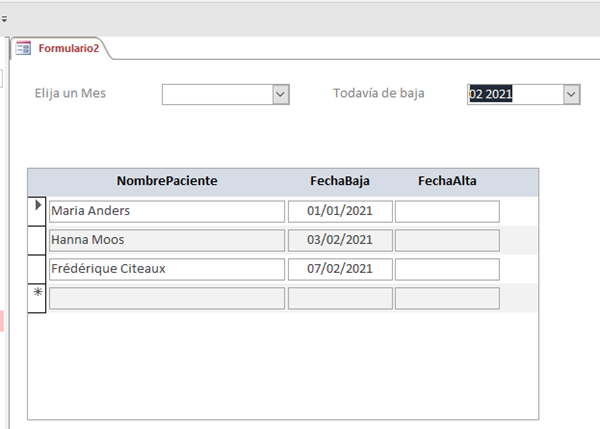Switch to the Formulario2 tab
The width and height of the screenshot is (600, 429).
coord(68,48)
